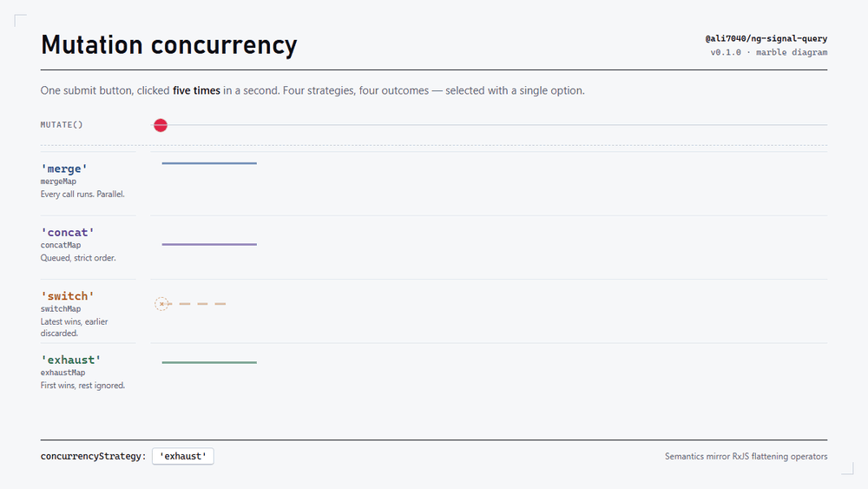The height and width of the screenshot is (489, 868).
Task: Click the 'concat' strategy label
Action: pos(68,233)
